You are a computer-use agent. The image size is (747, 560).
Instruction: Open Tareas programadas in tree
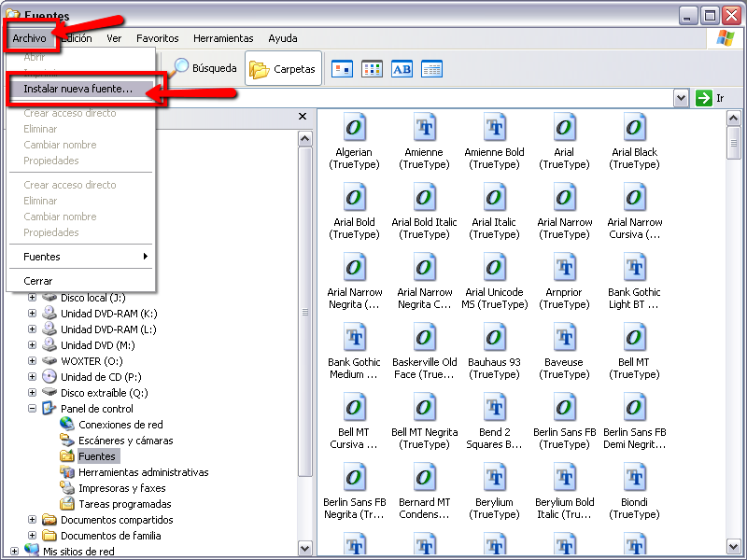(x=125, y=504)
